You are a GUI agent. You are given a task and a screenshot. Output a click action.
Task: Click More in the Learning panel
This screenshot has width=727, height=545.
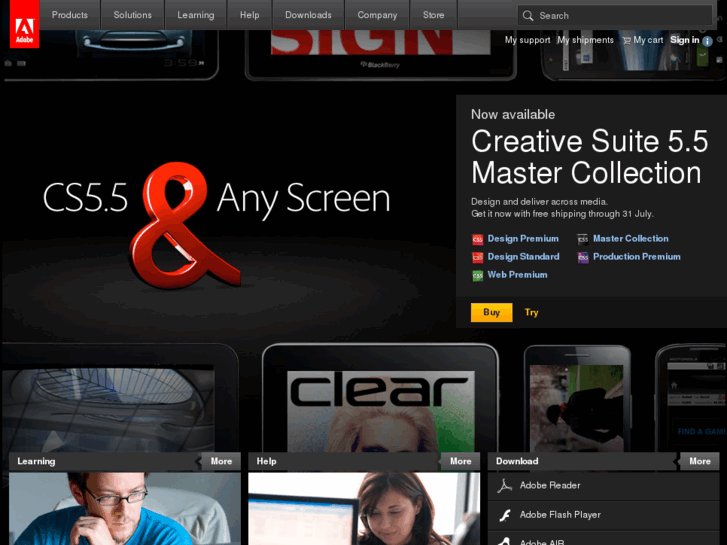click(221, 461)
